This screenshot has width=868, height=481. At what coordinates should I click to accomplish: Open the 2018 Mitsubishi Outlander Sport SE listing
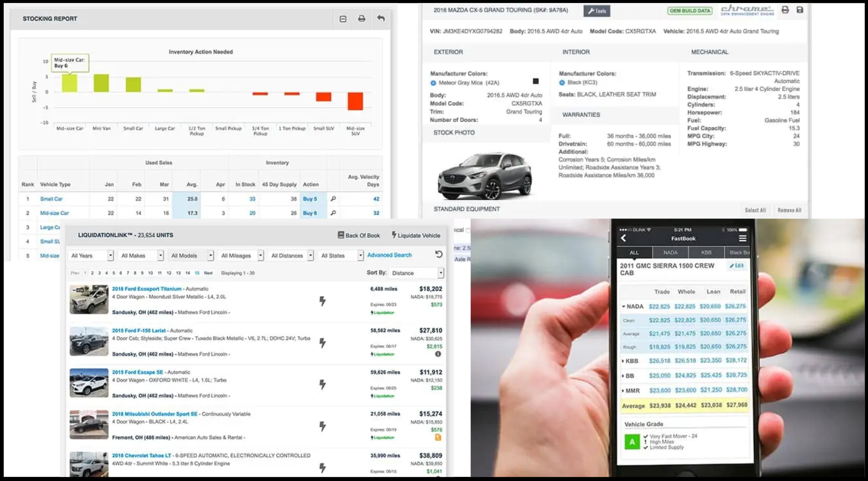coord(155,414)
